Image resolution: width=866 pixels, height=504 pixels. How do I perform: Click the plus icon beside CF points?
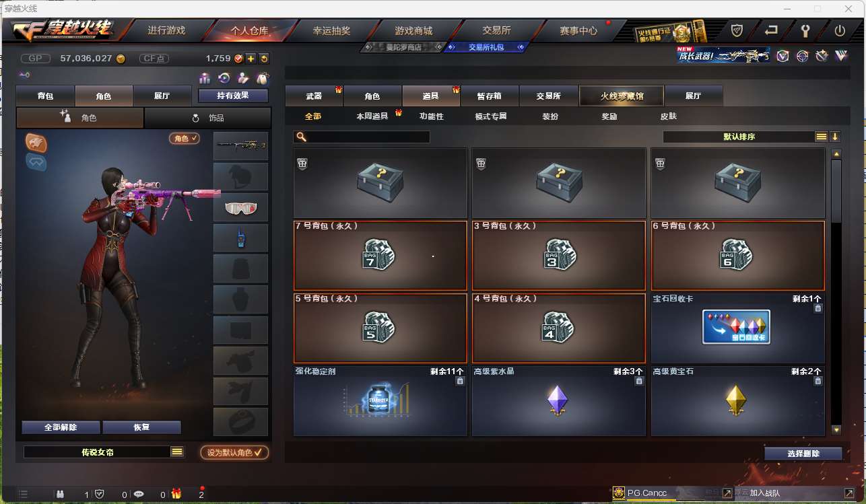[251, 59]
